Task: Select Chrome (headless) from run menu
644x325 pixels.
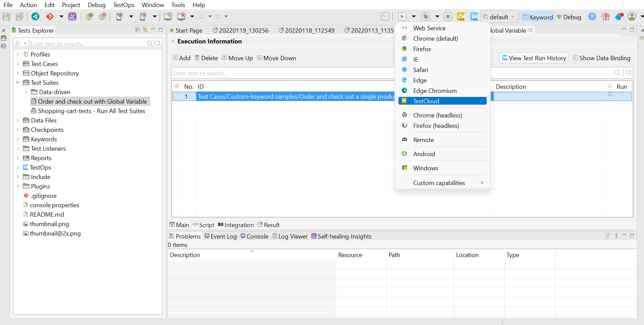Action: coord(443,115)
